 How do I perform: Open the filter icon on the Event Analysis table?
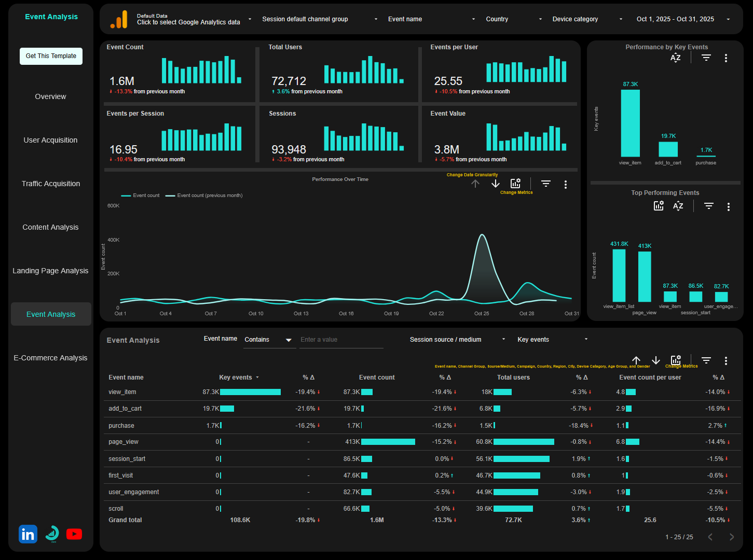click(x=706, y=359)
